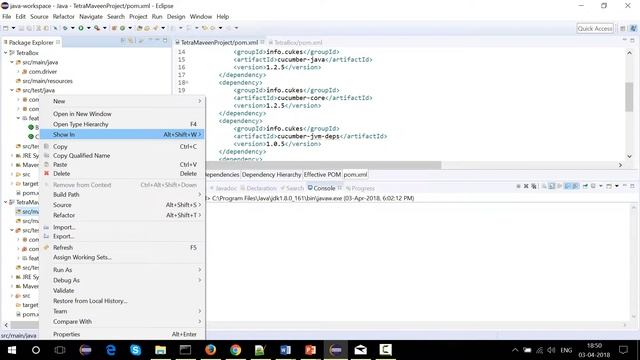Select Build Path in the context menu

tap(122, 195)
